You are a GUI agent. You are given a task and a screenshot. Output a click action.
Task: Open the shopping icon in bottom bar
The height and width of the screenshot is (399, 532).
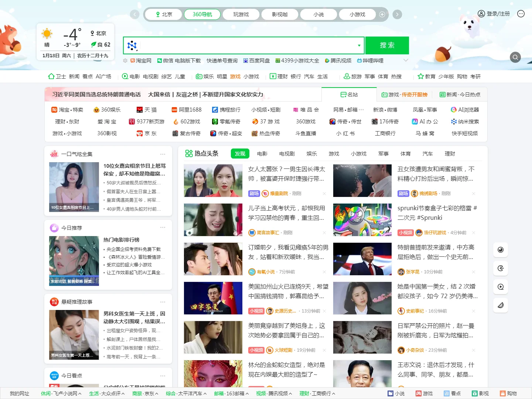(503, 393)
